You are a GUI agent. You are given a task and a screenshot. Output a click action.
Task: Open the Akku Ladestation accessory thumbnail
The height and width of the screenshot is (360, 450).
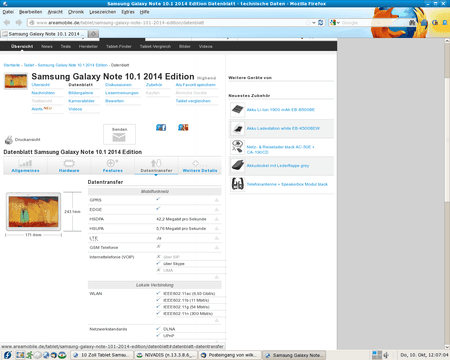tap(237, 128)
